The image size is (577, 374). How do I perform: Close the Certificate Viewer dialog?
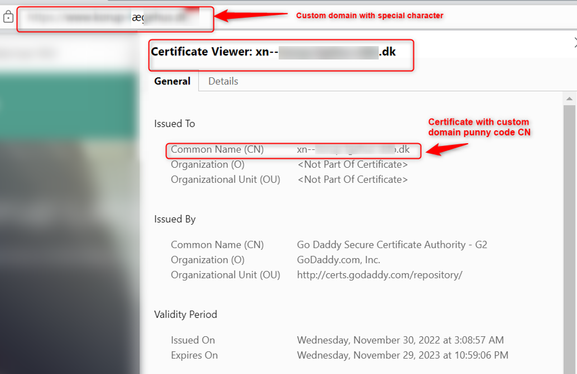575,43
